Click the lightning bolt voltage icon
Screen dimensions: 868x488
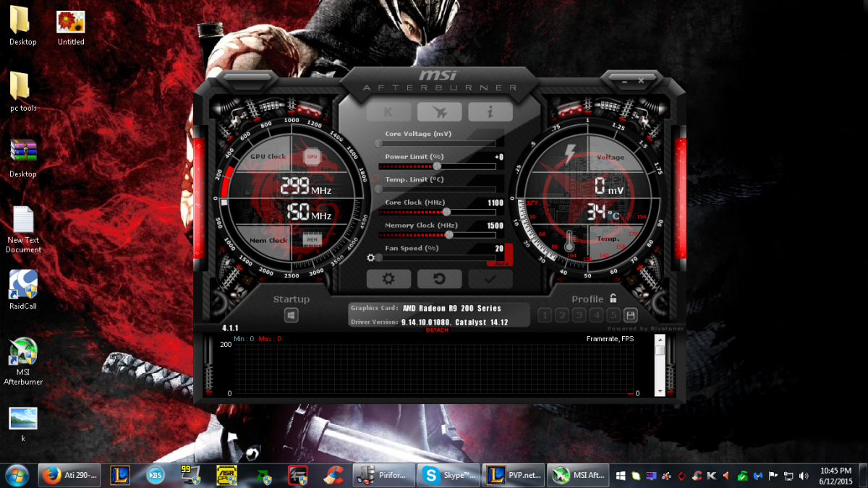pos(569,154)
